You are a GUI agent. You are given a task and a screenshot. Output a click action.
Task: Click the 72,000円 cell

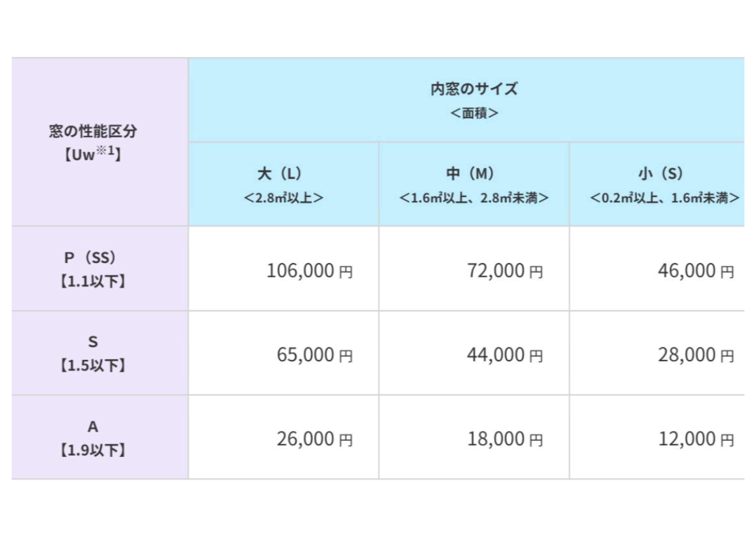pyautogui.click(x=474, y=269)
